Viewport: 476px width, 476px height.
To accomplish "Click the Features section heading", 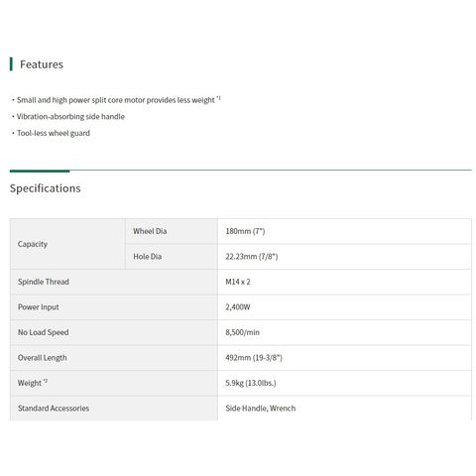I will 42,64.
